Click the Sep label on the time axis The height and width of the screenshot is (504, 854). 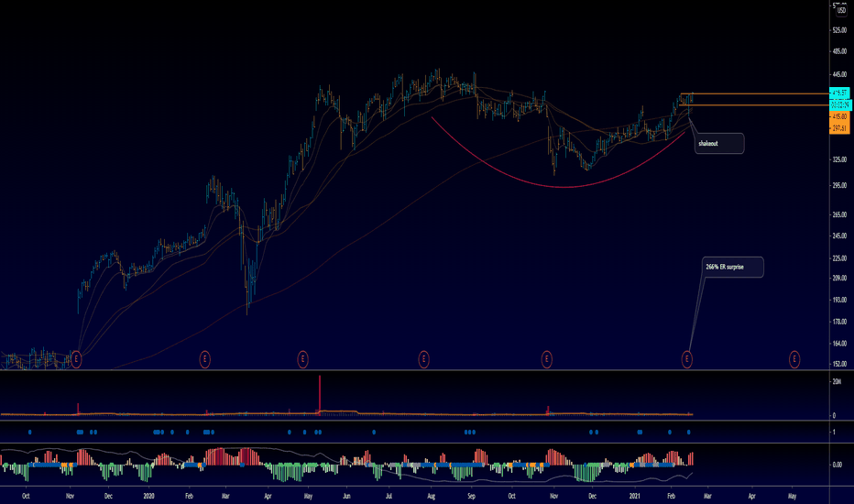(x=472, y=496)
